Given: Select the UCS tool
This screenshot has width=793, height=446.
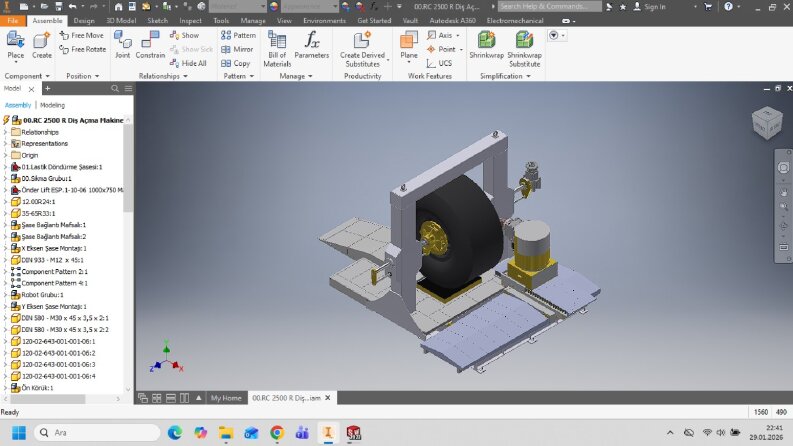Looking at the screenshot, I should tap(439, 63).
